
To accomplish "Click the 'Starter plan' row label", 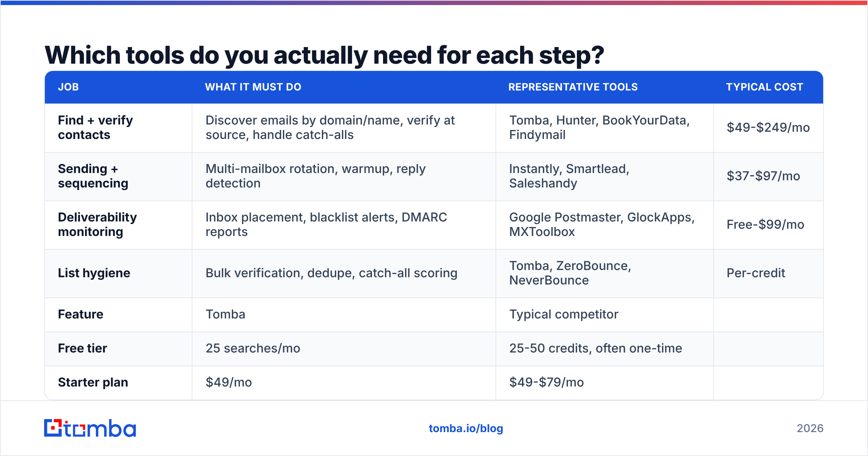I will [x=93, y=382].
